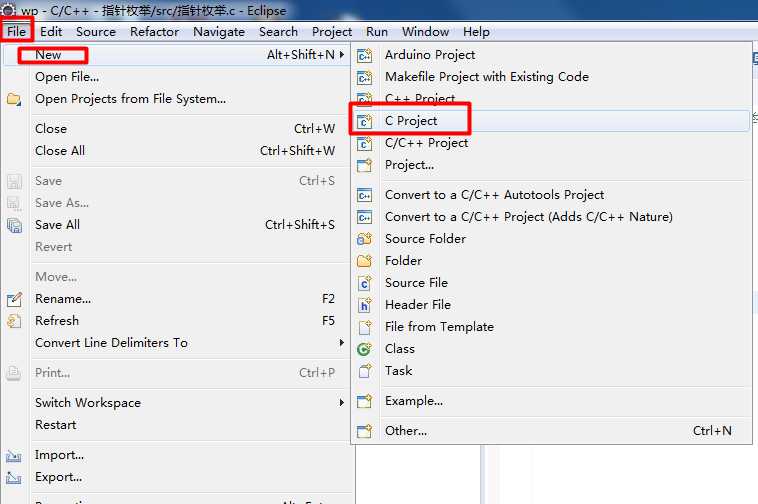Open the Refactor menu
Image resolution: width=758 pixels, height=504 pixels.
(154, 32)
